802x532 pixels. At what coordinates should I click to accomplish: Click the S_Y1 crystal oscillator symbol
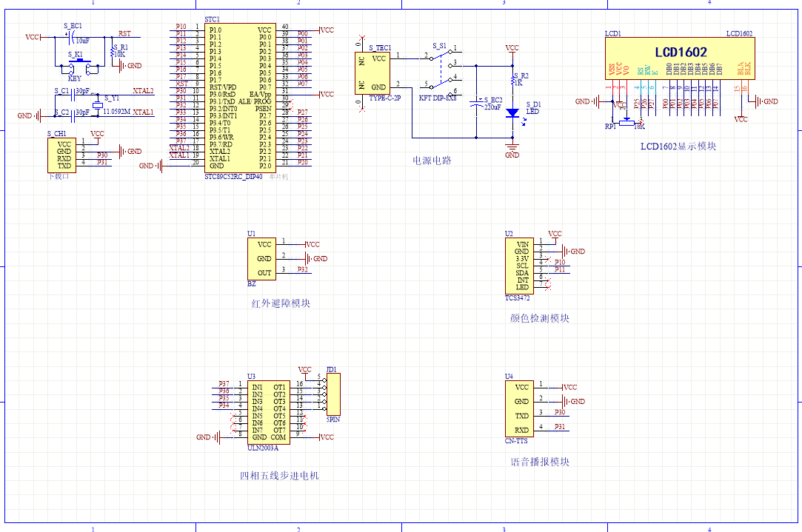[x=98, y=105]
